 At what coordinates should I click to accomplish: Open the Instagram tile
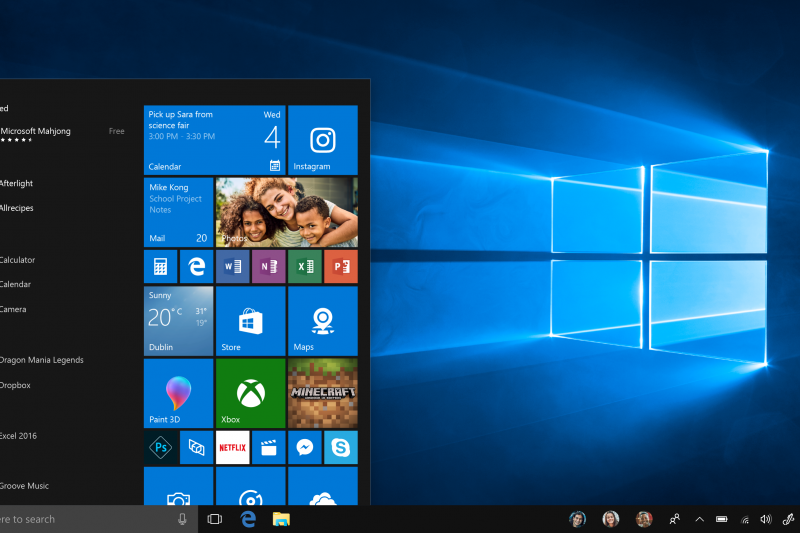tap(322, 140)
